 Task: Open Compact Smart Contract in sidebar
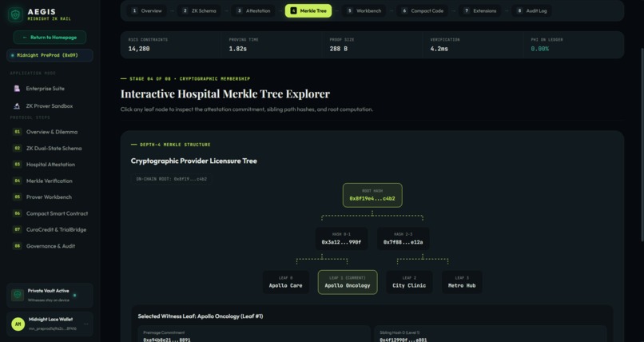(50, 213)
